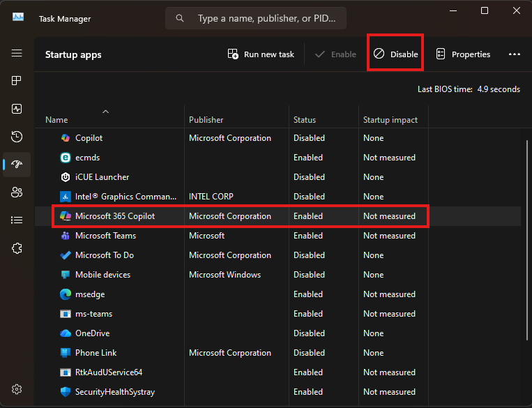Open the App history page icon
Screen dimensions: 532x408
[17, 137]
